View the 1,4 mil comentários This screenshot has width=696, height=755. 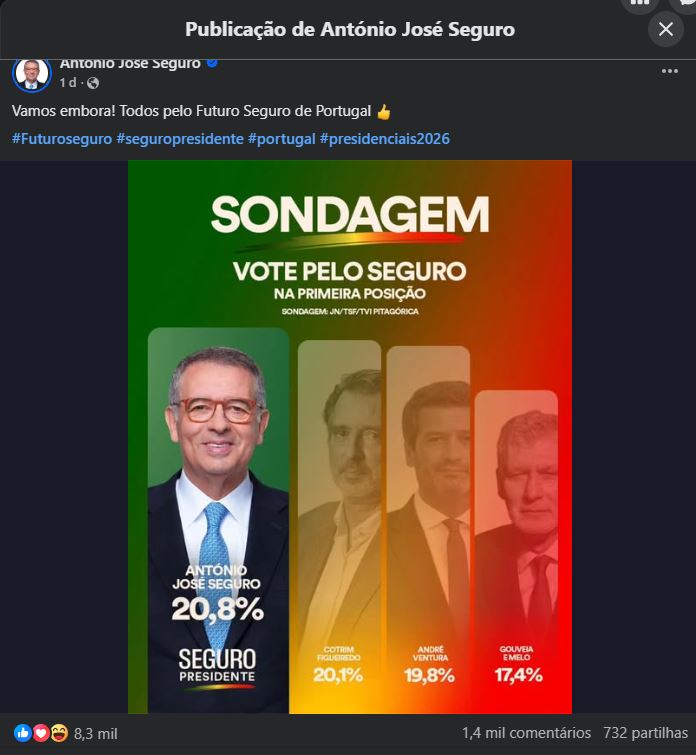pyautogui.click(x=526, y=733)
